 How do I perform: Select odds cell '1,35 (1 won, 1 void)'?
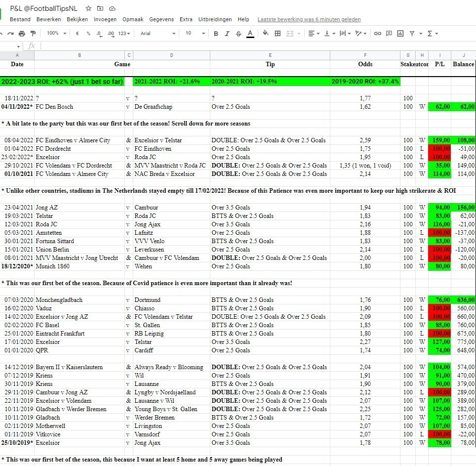coord(365,166)
